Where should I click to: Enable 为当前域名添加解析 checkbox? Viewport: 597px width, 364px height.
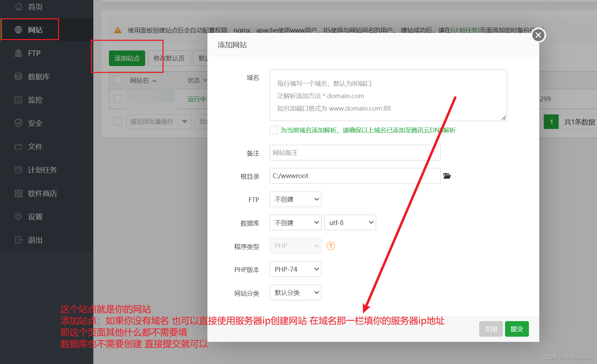point(274,130)
